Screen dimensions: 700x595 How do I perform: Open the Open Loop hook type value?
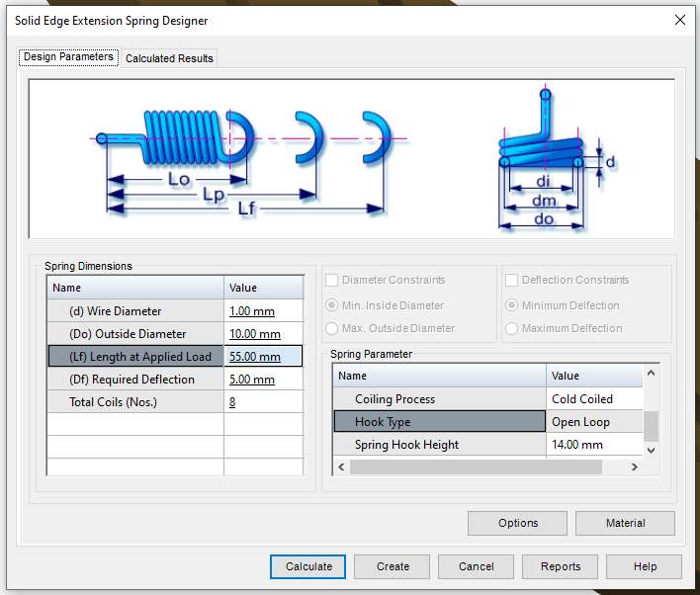point(594,421)
